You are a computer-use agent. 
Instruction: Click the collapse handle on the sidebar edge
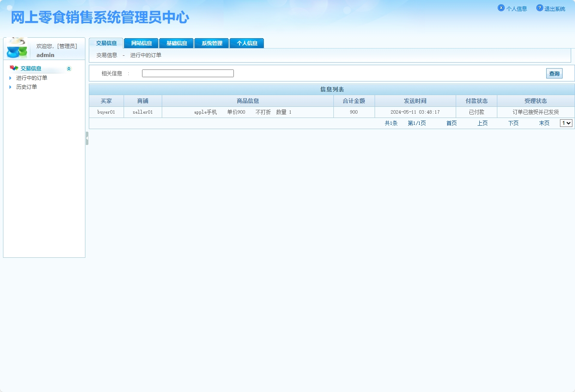(x=87, y=137)
